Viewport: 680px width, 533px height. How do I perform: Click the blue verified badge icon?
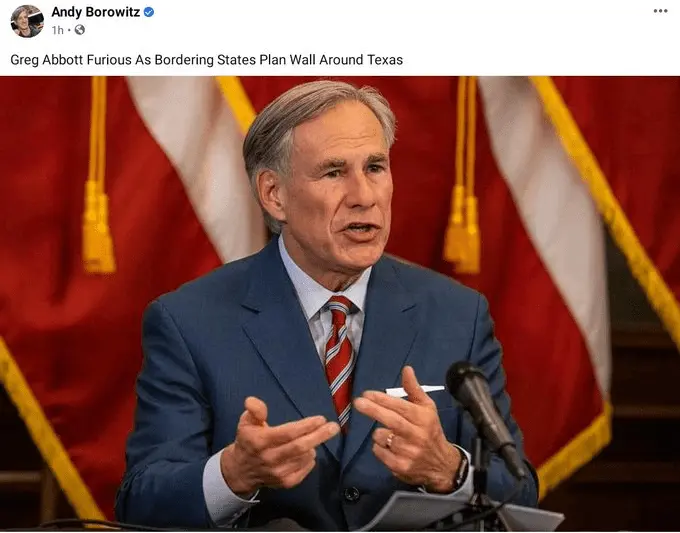click(x=149, y=12)
